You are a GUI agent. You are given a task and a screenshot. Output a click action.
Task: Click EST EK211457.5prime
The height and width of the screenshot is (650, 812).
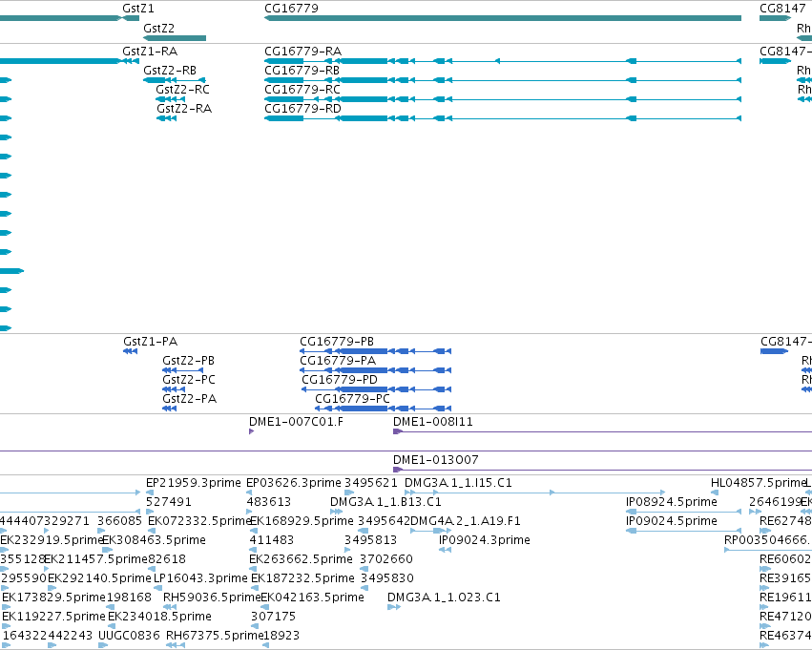[96, 558]
